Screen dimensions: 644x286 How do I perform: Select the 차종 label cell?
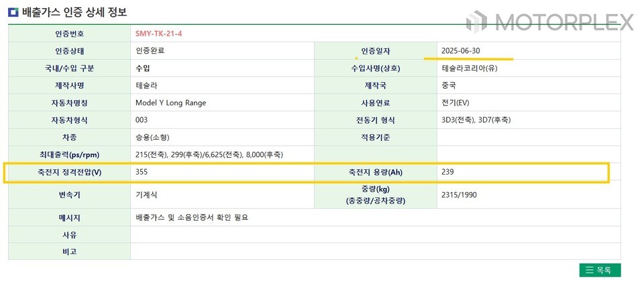click(69, 137)
